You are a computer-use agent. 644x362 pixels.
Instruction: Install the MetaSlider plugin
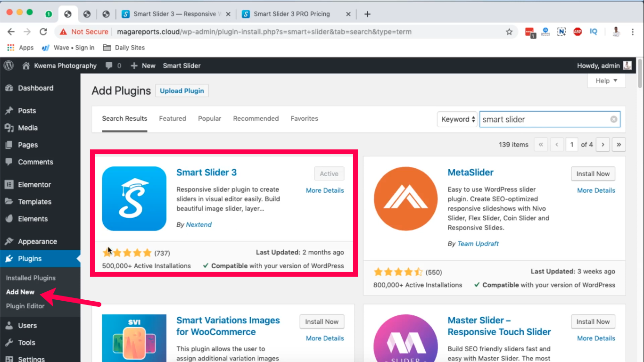(x=593, y=174)
